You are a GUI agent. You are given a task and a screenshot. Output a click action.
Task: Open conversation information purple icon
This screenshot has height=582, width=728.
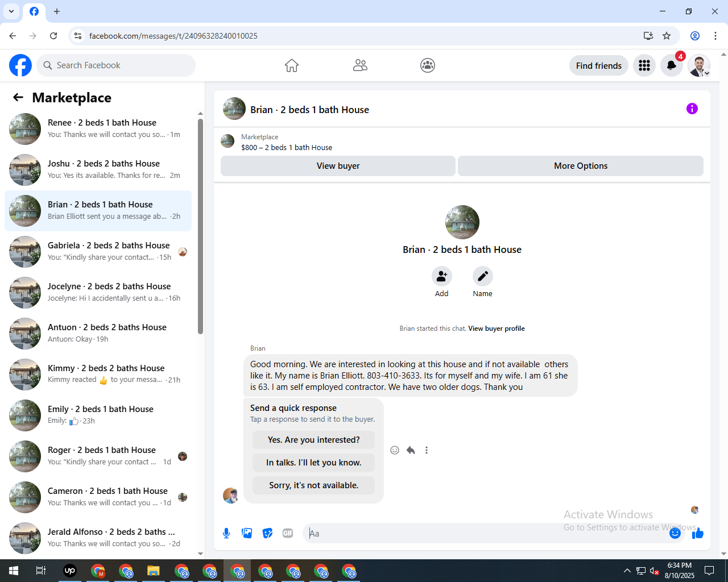click(692, 109)
